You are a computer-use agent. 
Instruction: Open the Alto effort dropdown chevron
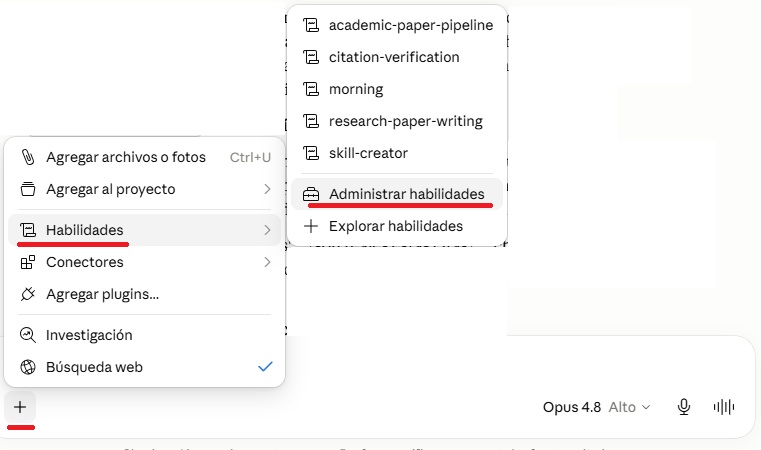tap(646, 407)
